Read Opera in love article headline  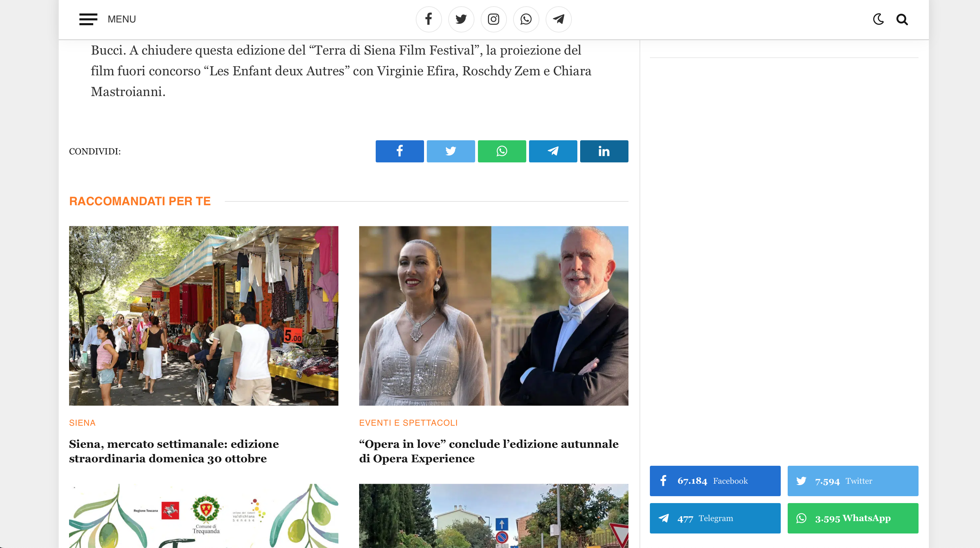coord(489,451)
